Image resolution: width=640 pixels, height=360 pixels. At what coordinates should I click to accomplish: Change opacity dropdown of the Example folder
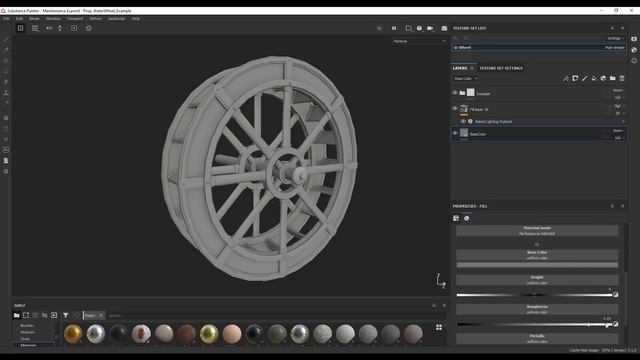(x=619, y=98)
